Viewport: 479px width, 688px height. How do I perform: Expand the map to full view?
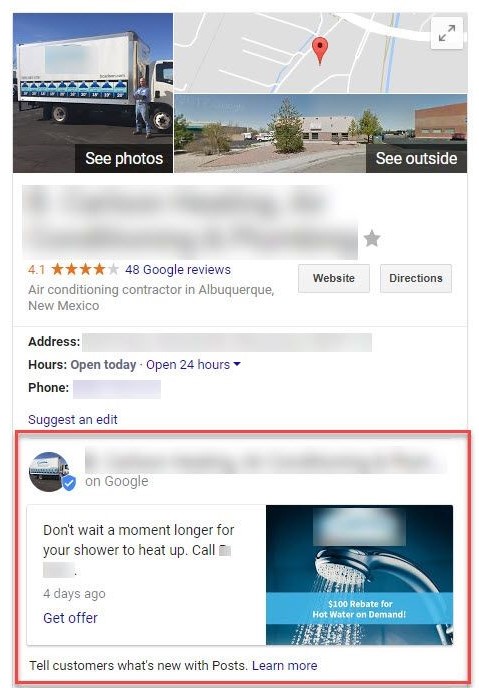(447, 33)
